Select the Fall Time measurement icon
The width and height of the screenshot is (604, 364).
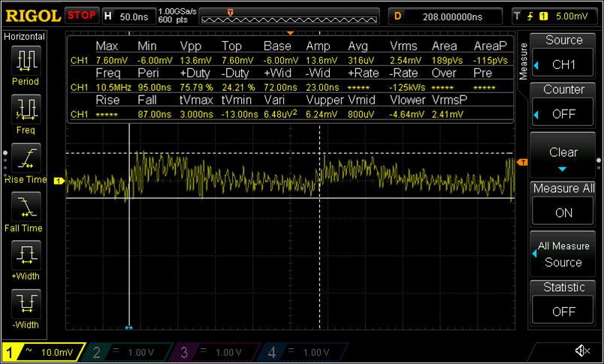(x=26, y=208)
